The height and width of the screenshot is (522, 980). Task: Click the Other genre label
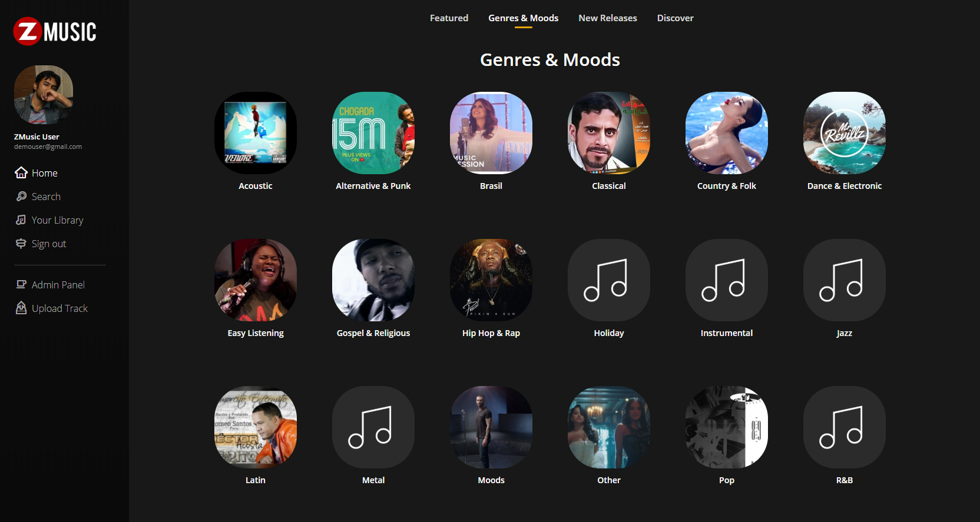click(x=609, y=480)
